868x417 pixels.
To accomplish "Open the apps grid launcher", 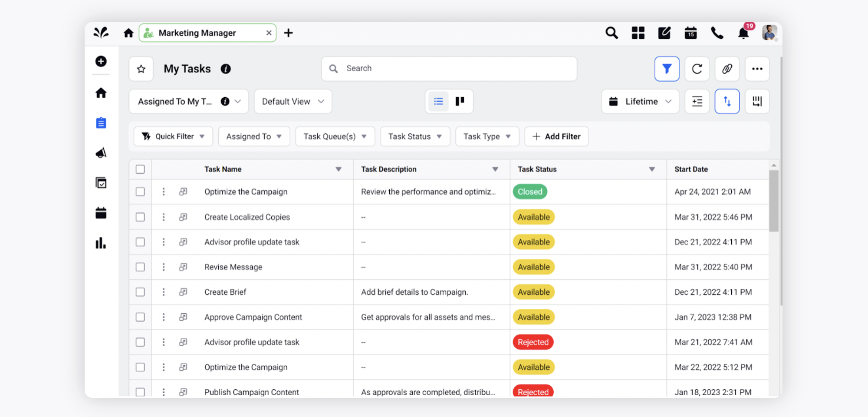I will pyautogui.click(x=638, y=33).
